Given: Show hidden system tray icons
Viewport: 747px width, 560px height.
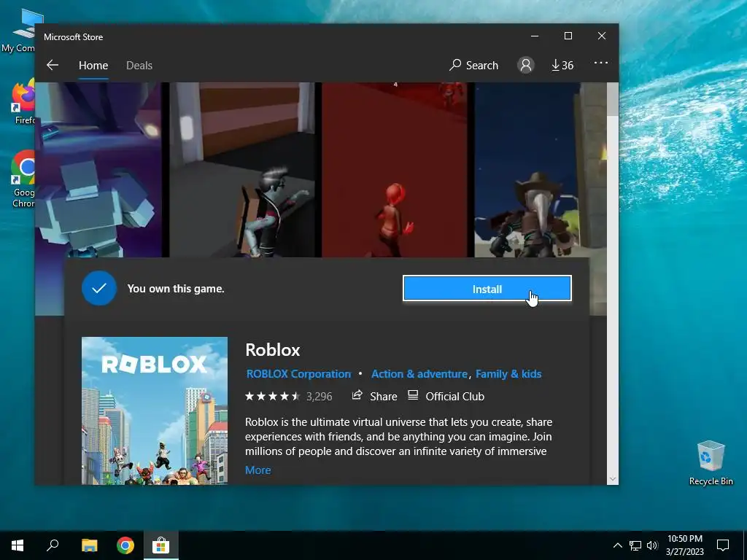Looking at the screenshot, I should coord(617,545).
